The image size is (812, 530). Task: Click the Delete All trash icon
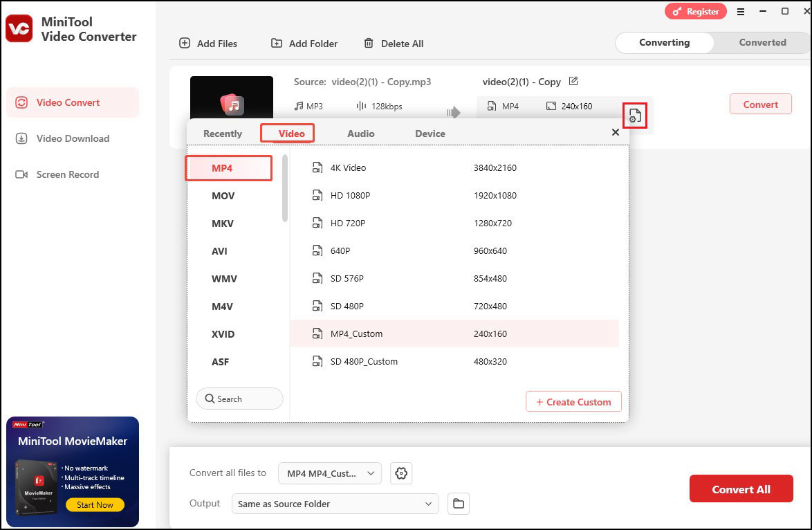coord(368,43)
